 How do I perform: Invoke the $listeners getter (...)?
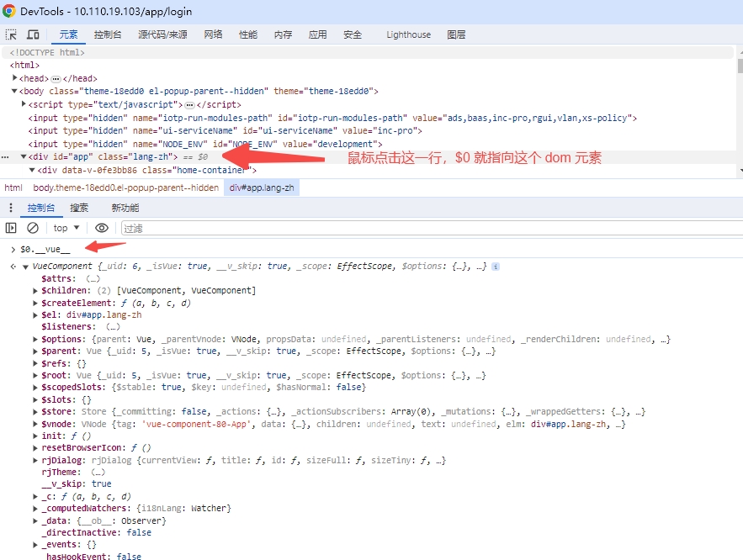(113, 326)
